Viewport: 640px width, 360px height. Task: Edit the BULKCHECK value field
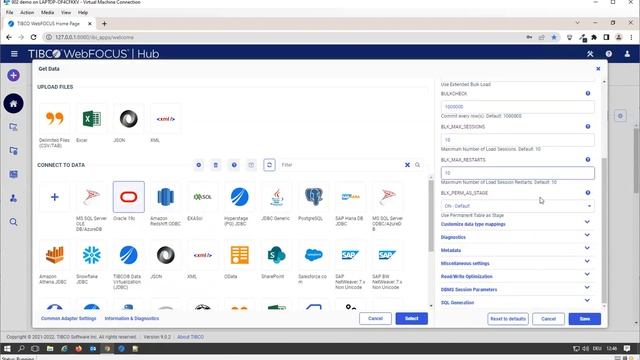(x=518, y=107)
